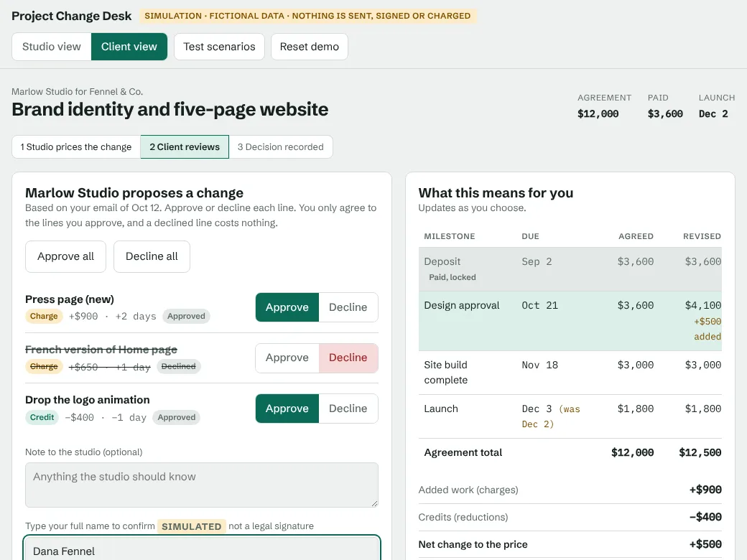Click the Approved pill on Press page

(x=186, y=316)
